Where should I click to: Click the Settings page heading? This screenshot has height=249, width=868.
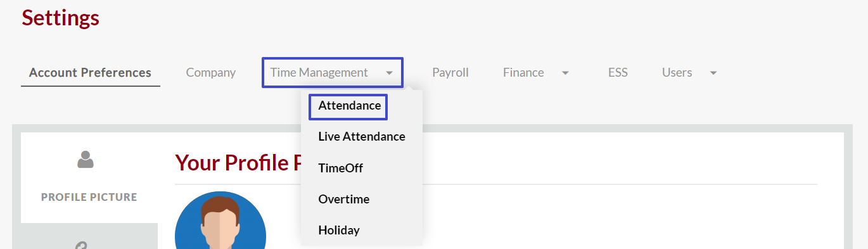pos(61,17)
